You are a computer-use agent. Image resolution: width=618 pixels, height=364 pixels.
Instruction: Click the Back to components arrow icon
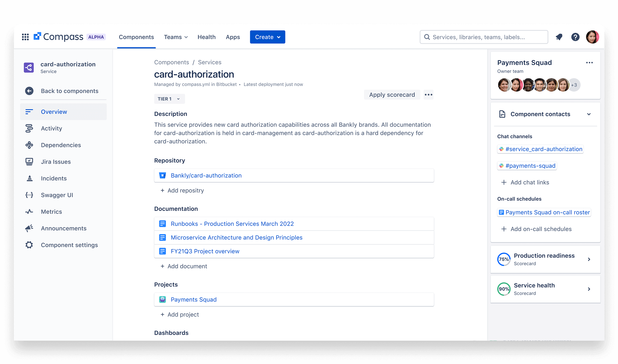coord(29,91)
